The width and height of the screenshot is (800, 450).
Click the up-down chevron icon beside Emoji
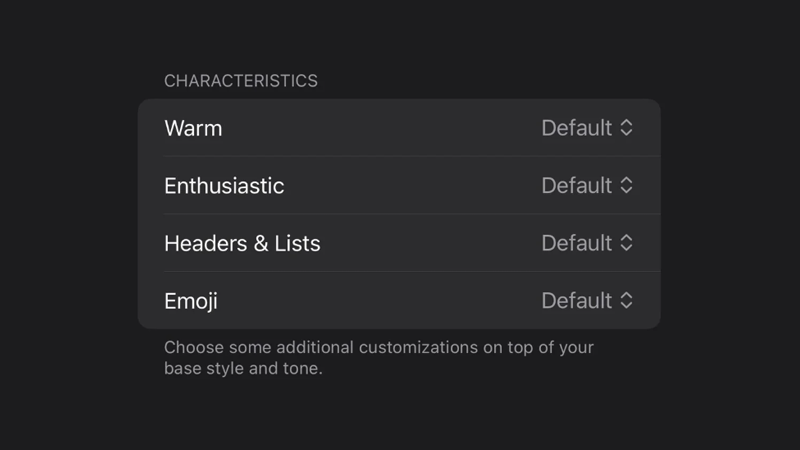[626, 301]
